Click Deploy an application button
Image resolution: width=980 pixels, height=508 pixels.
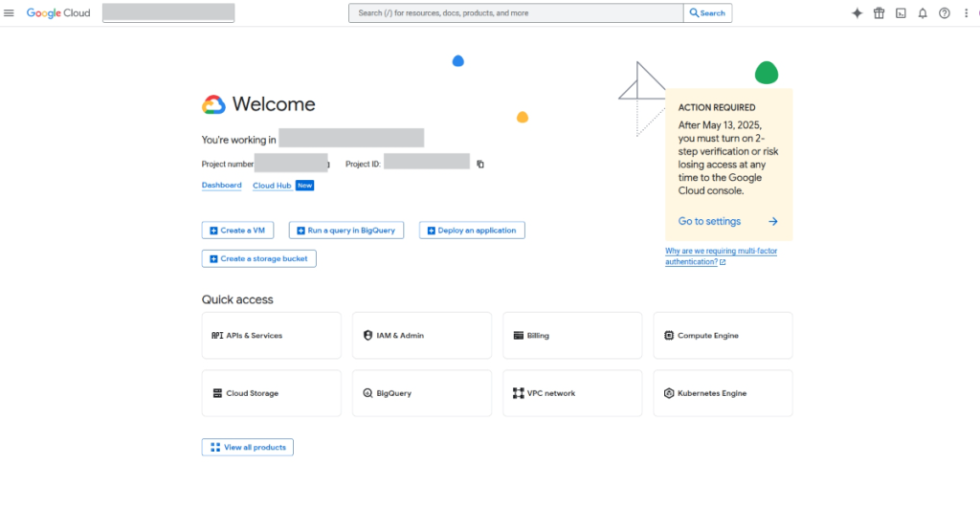coord(472,231)
